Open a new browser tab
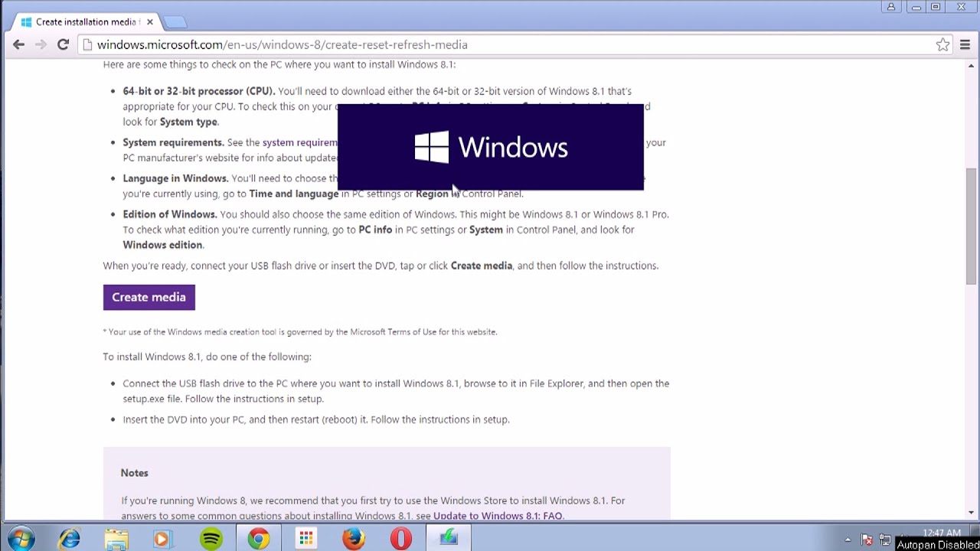This screenshot has width=980, height=551. (x=175, y=21)
